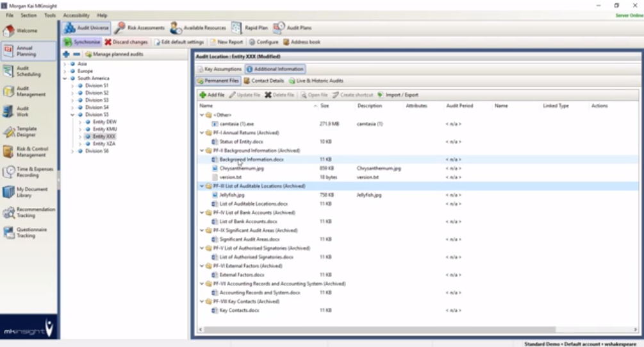
Task: Click the Import / Export button
Action: [397, 95]
